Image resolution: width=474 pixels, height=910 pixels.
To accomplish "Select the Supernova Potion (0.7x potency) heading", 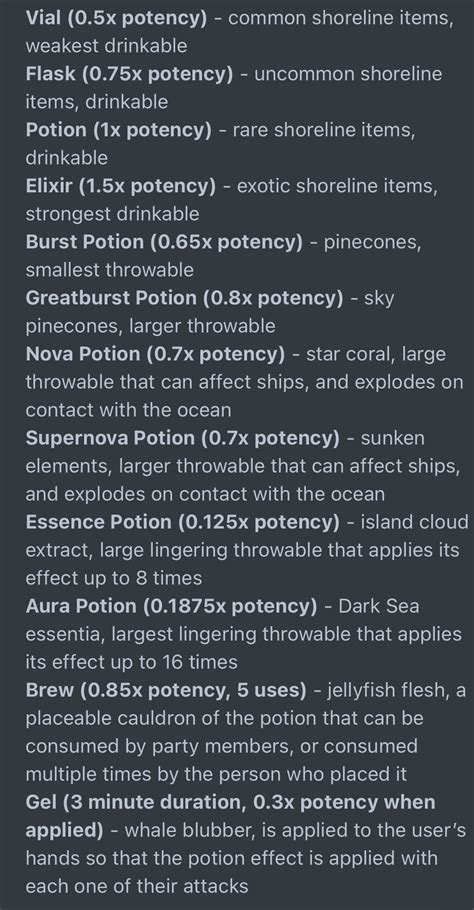I will [182, 438].
